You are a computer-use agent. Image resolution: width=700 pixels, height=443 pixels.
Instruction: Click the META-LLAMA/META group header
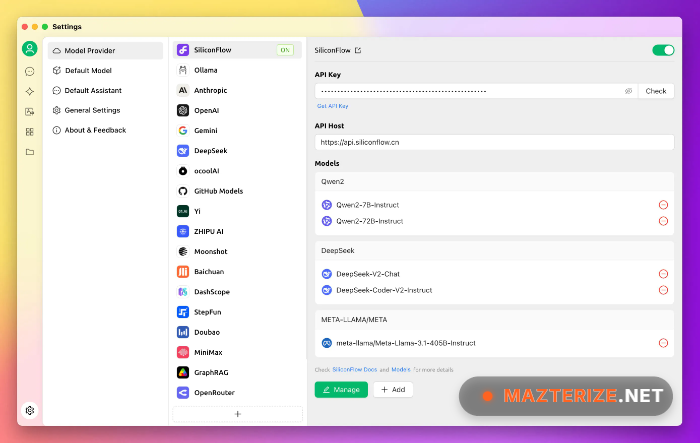494,320
